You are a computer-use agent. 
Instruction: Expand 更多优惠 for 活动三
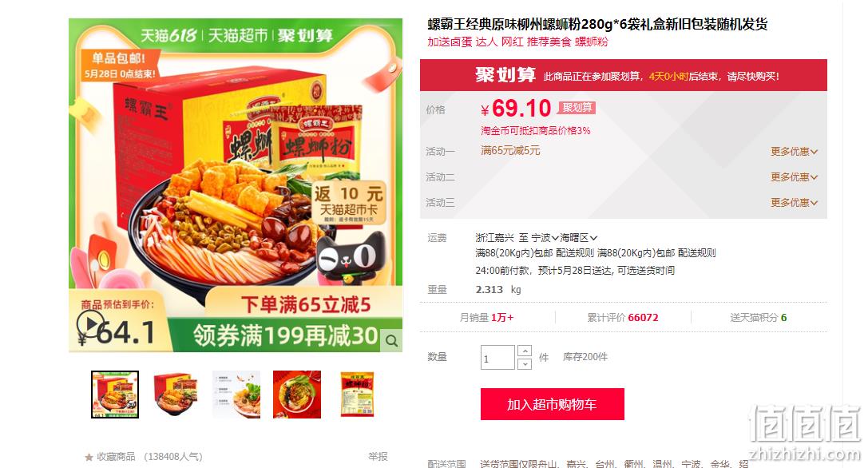794,202
